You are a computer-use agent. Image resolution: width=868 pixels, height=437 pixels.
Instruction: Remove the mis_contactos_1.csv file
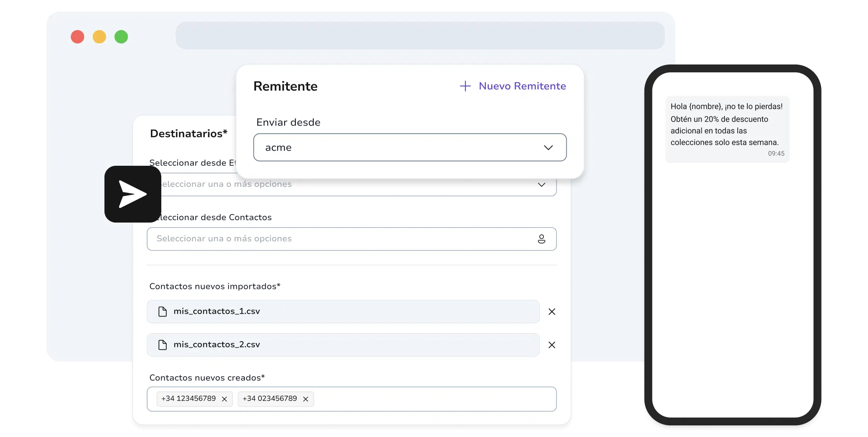[x=552, y=311]
